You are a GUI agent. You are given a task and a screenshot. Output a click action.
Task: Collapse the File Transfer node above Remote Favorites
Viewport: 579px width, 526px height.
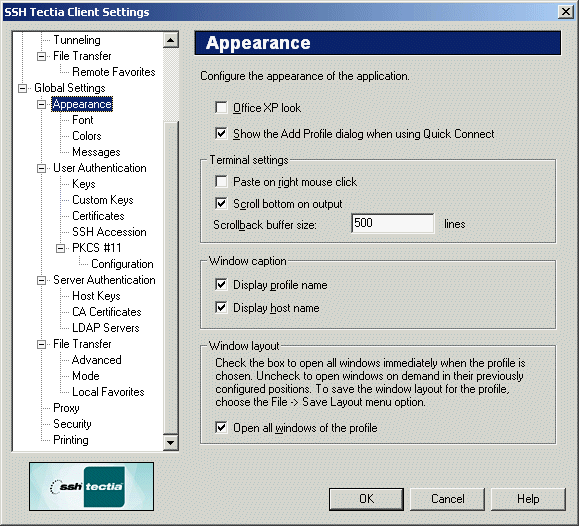(42, 57)
